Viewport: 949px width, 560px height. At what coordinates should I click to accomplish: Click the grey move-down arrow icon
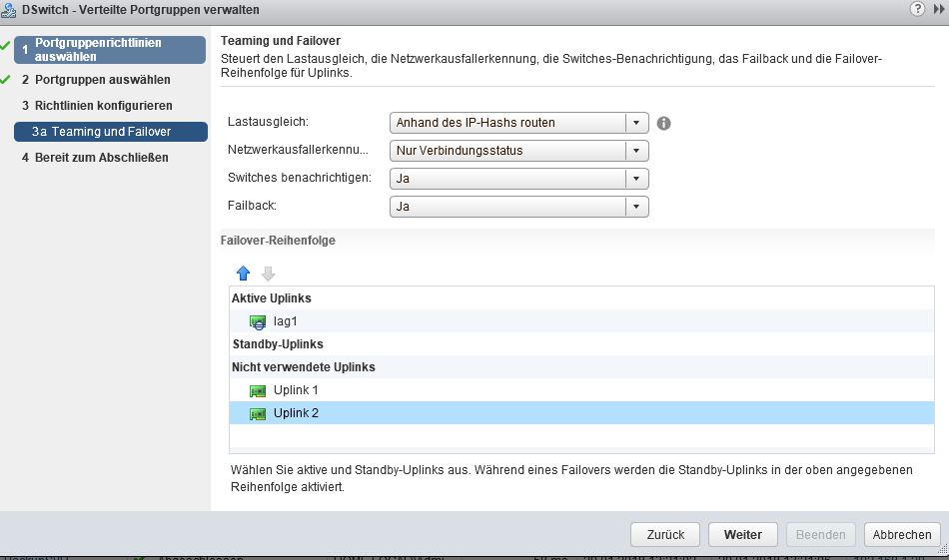point(268,274)
